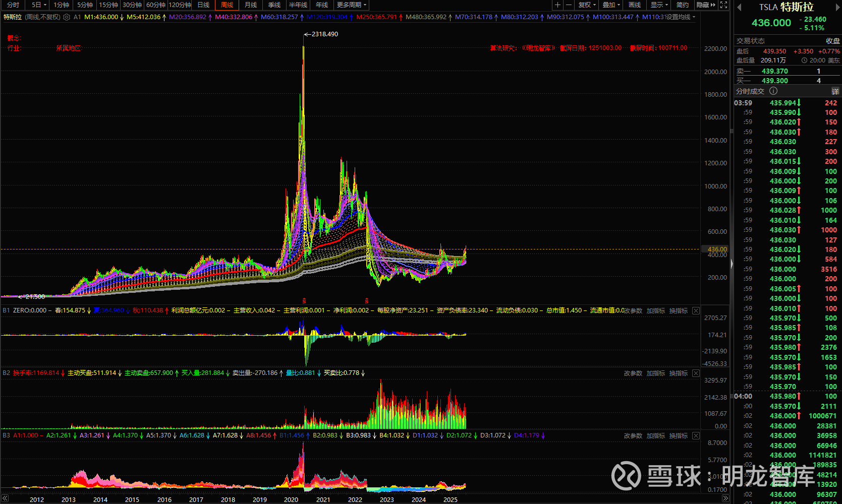Go to next stock with right arrow
Screen dimensions: 842x504
(836, 7)
